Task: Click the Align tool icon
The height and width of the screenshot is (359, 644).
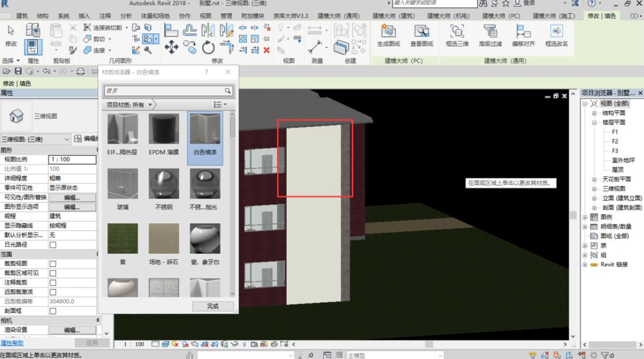Action: (171, 30)
